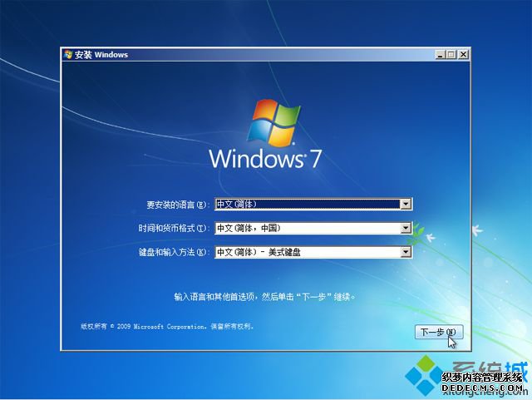Click the Windows setup icon in title bar
The image size is (532, 400).
(x=68, y=54)
